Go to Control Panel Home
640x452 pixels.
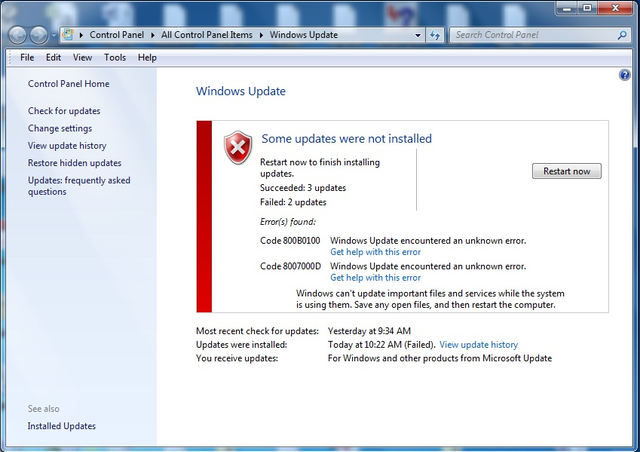tap(69, 84)
